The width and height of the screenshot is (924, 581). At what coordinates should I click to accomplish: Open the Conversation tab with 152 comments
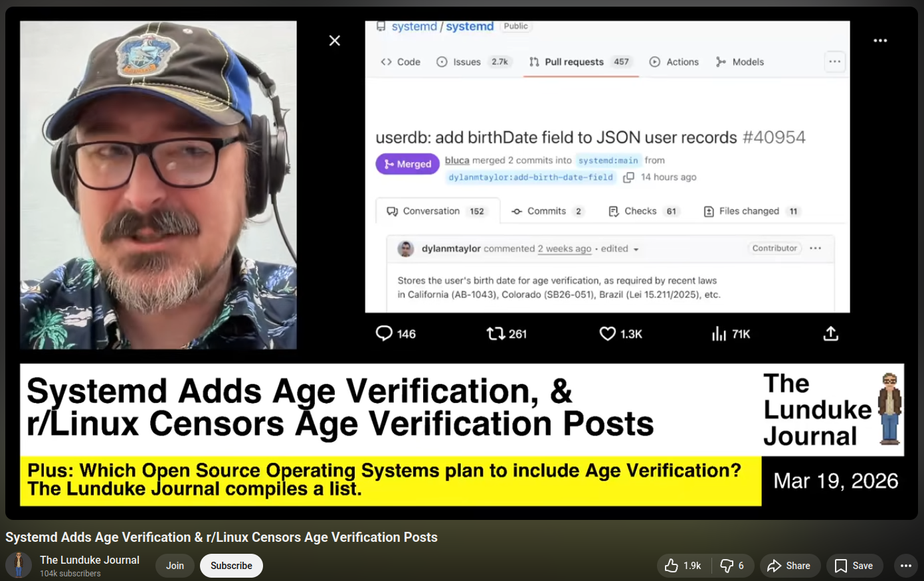click(x=436, y=211)
